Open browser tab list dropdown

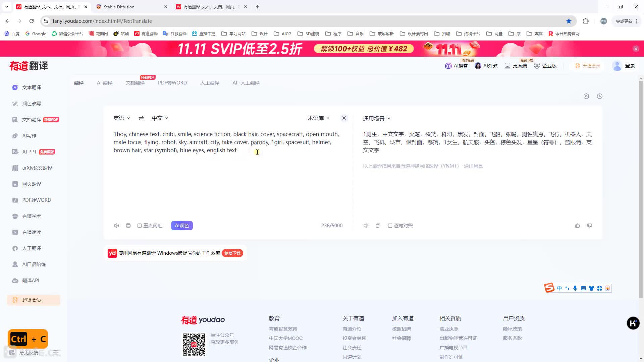click(x=6, y=7)
